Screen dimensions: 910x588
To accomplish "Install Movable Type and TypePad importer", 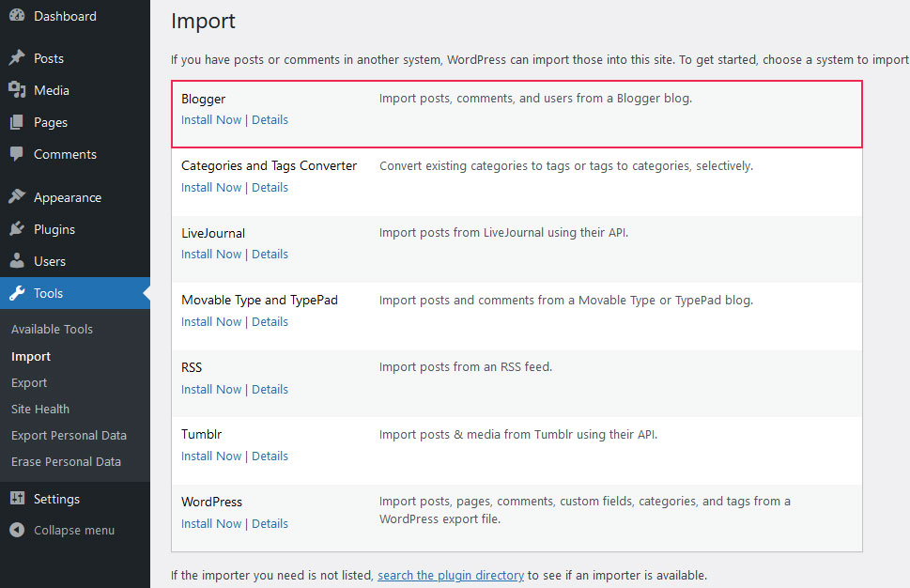I will (211, 321).
